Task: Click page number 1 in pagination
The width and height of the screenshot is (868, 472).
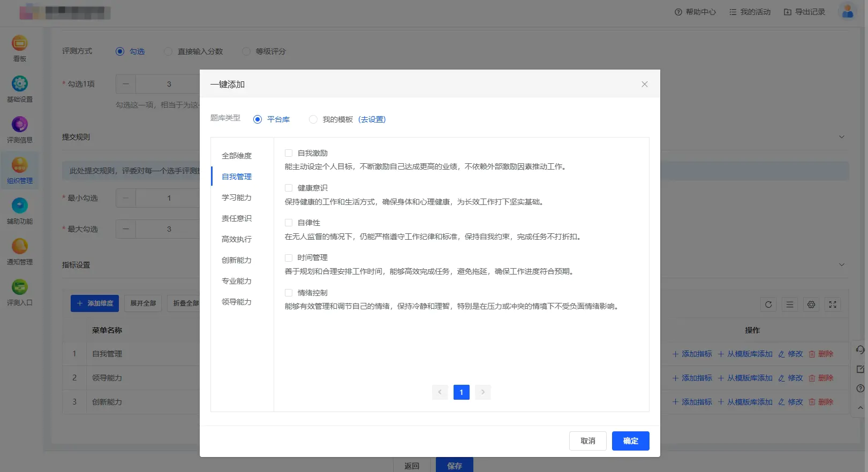Action: [x=461, y=392]
